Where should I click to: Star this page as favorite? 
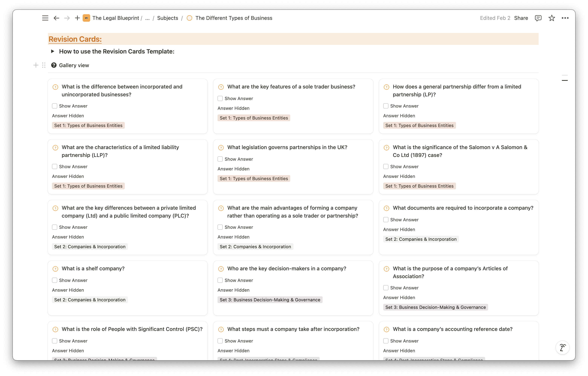point(552,18)
